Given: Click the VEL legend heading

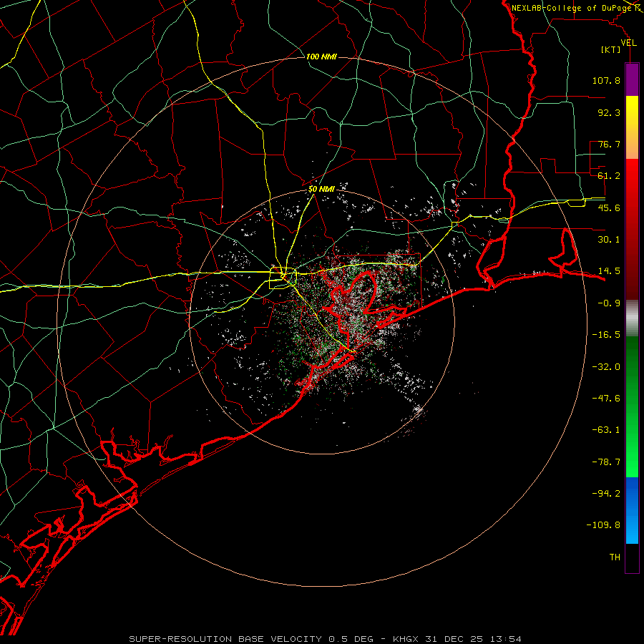Looking at the screenshot, I should [628, 43].
